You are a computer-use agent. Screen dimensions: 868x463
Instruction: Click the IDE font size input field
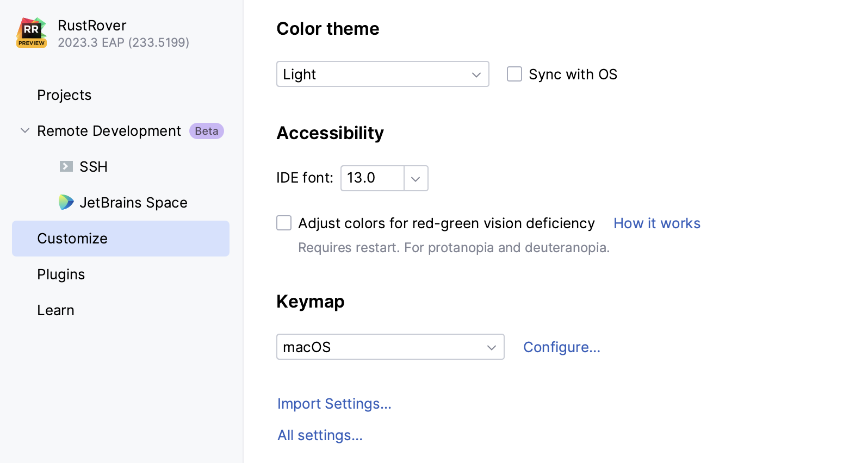(x=372, y=178)
